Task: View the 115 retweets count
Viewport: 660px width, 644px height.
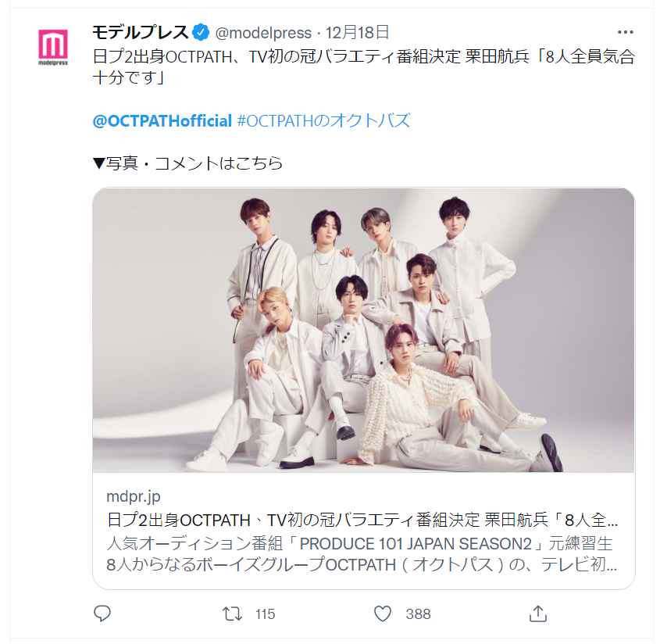Action: [x=265, y=614]
